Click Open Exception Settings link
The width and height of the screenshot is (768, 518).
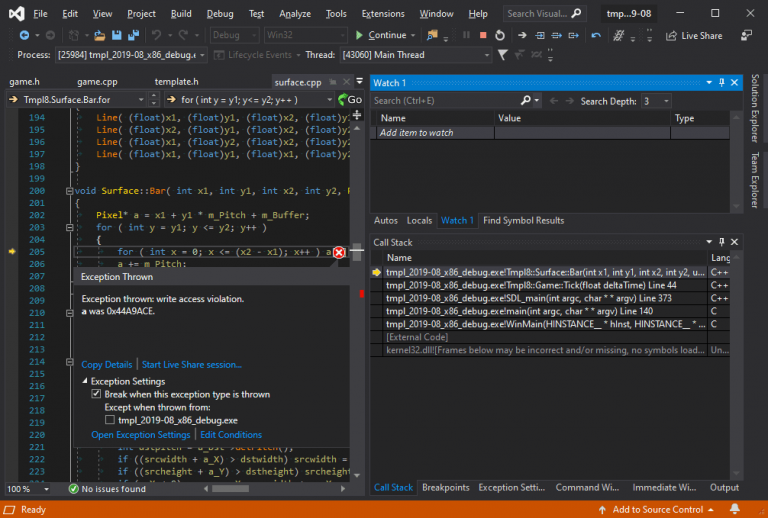coord(141,435)
